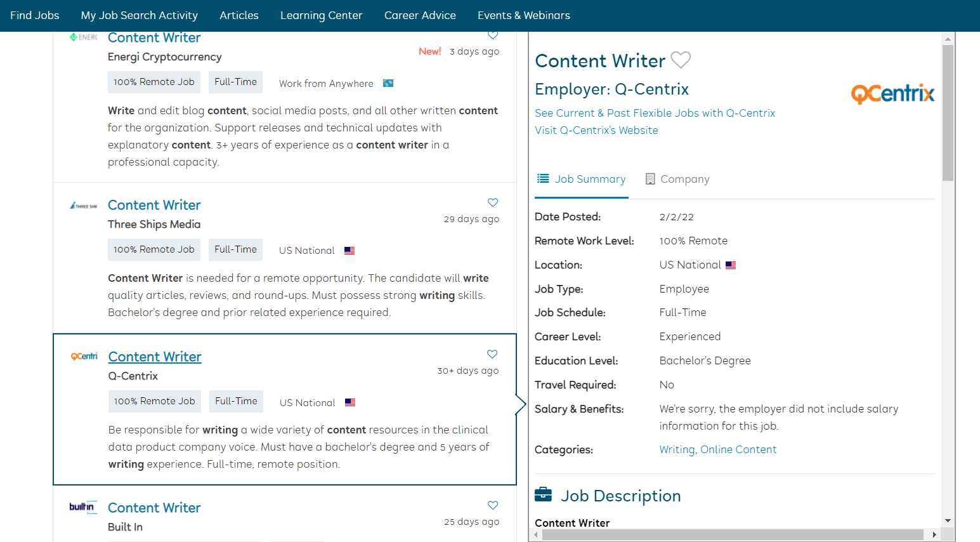Click the scroll up arrow in details panel
Screen dimensions: 980x542
click(948, 39)
